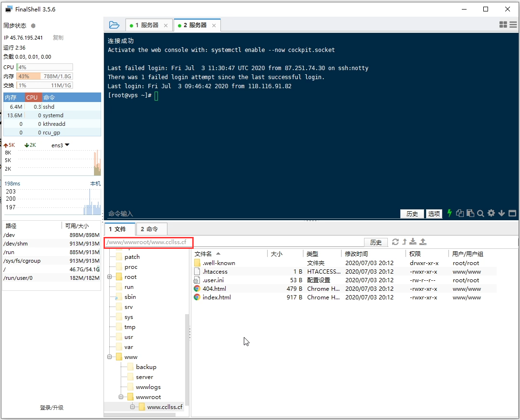520x420 pixels.
Task: Click the file panel upload icon
Action: (423, 242)
